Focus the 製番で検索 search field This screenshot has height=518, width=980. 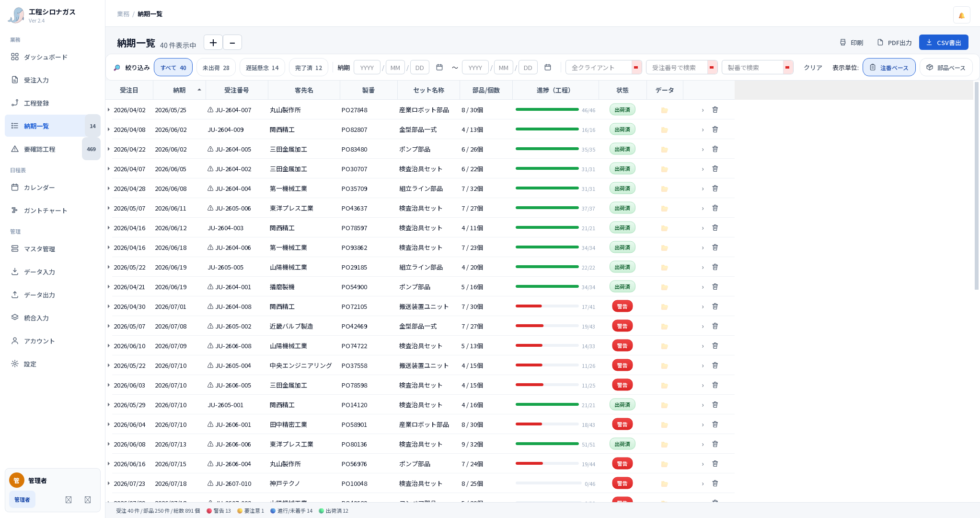tap(752, 68)
